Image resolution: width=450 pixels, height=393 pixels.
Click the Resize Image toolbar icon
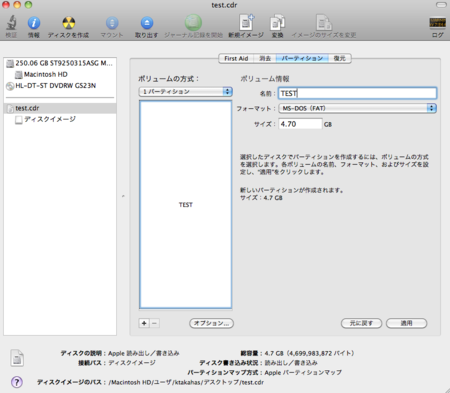(x=324, y=23)
